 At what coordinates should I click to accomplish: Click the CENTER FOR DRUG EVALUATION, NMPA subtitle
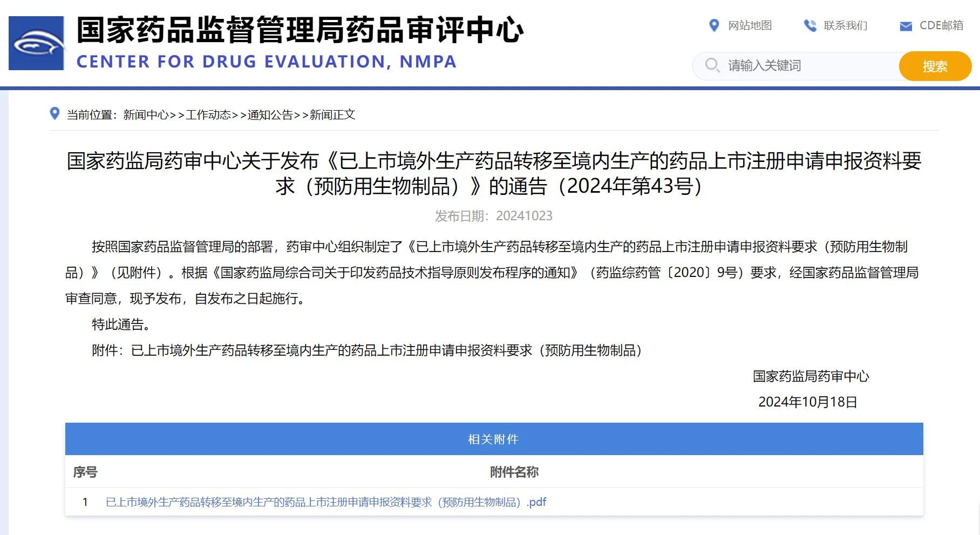coord(267,62)
